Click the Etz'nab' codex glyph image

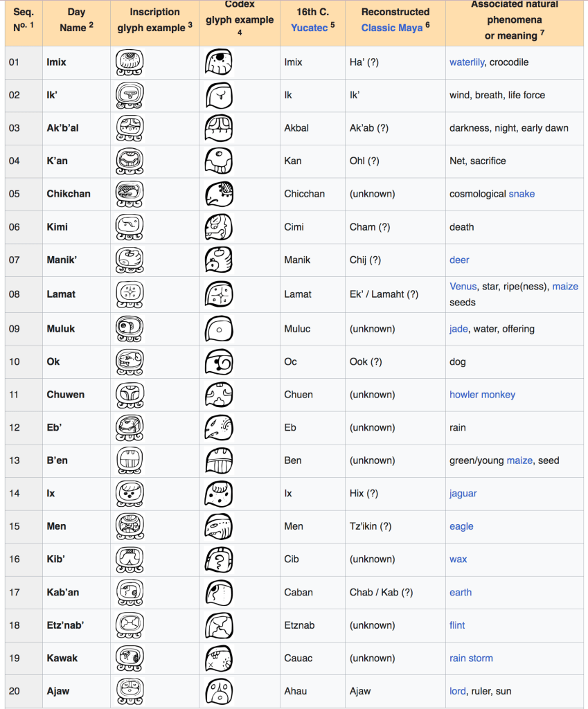tap(219, 625)
